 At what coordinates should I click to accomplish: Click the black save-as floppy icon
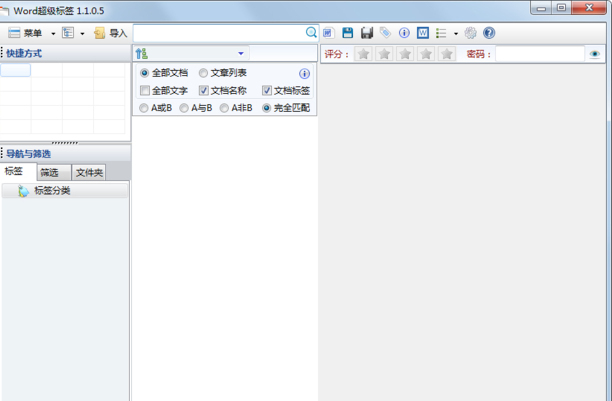click(x=366, y=33)
